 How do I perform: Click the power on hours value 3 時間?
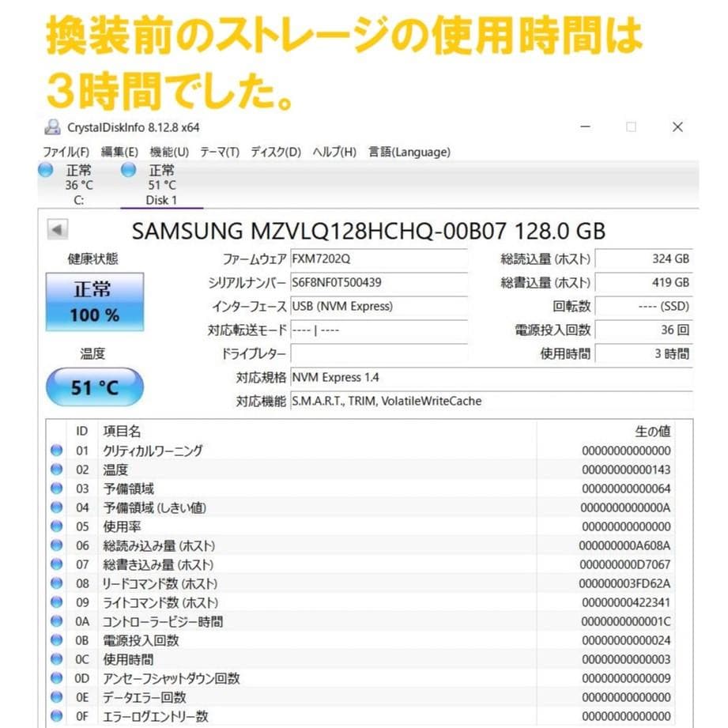click(644, 354)
